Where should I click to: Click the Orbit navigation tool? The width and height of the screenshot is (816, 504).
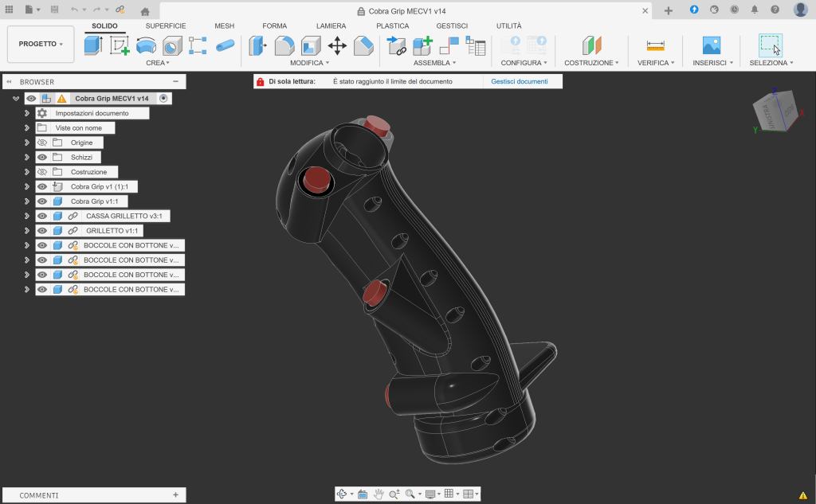(x=343, y=494)
